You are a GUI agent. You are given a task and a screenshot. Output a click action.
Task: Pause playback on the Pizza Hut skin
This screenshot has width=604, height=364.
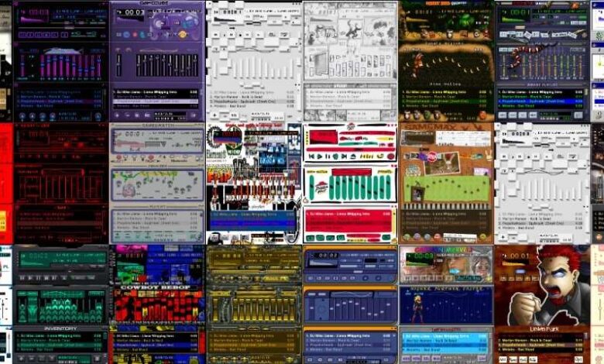[x=328, y=156]
